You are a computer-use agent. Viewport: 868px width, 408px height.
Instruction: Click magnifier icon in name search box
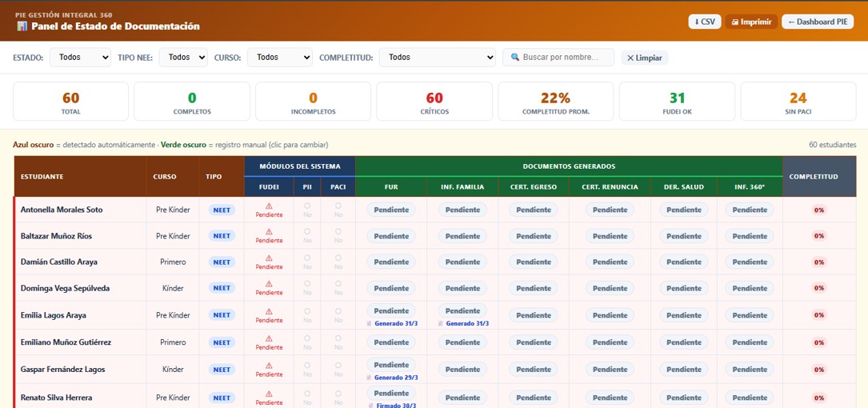pyautogui.click(x=515, y=57)
